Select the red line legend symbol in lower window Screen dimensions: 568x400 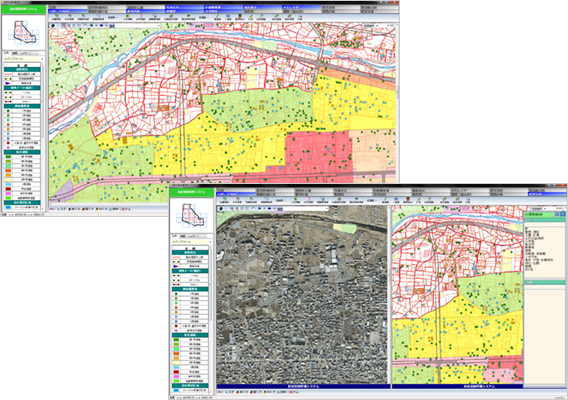tap(176, 257)
